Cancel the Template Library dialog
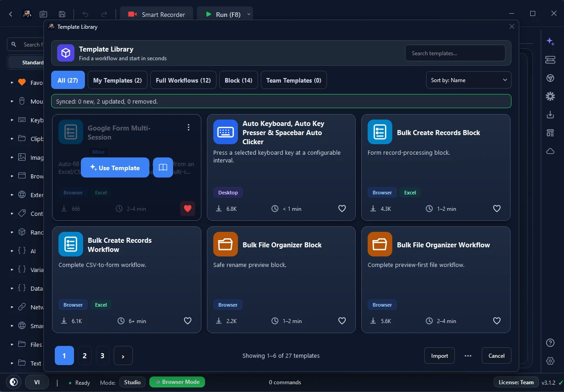Viewport: 564px width, 392px height. coord(496,356)
